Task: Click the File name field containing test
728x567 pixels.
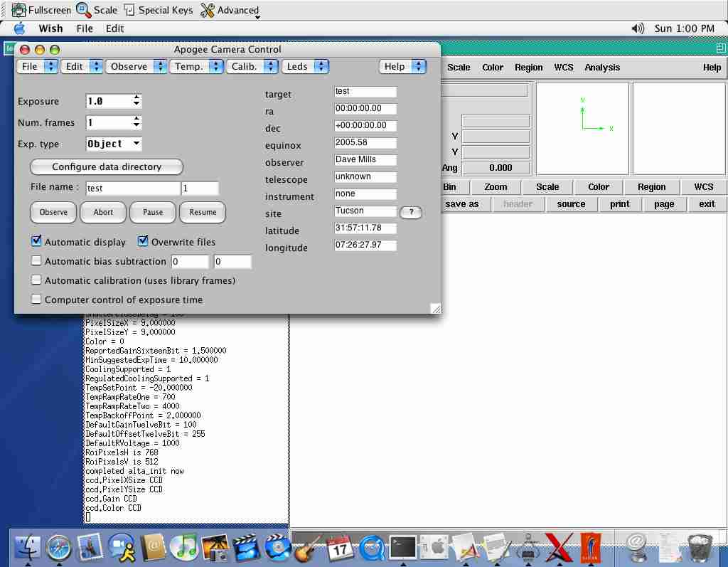Action: pos(133,189)
